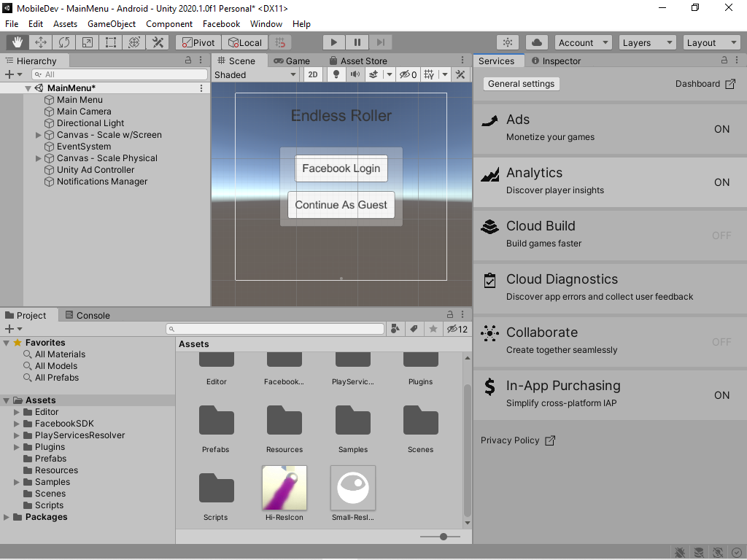Toggle Pivot handle position
Image resolution: width=747 pixels, height=560 pixels.
[x=198, y=42]
